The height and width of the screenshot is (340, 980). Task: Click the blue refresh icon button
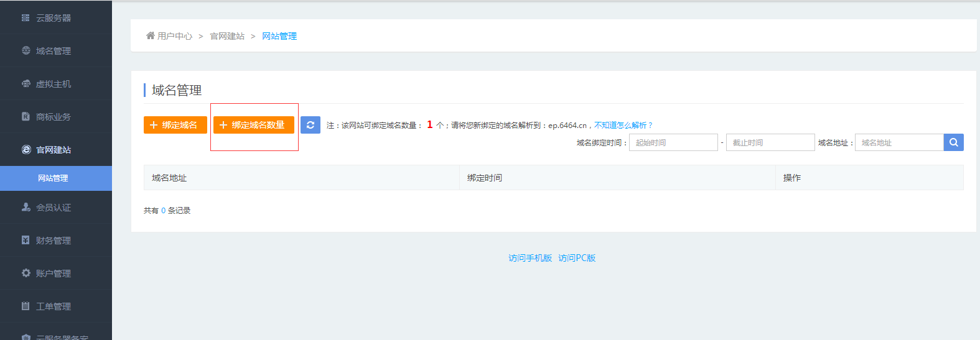click(x=310, y=125)
